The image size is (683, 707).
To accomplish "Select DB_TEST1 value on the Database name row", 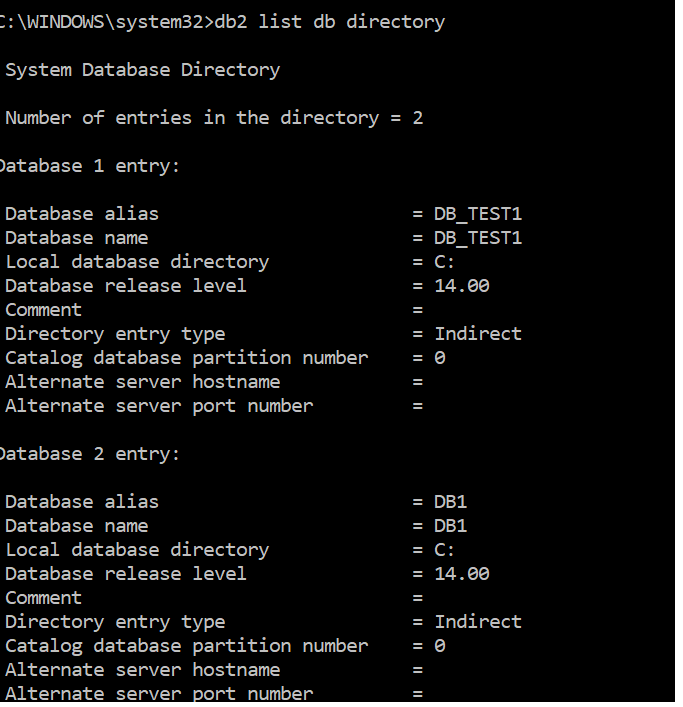I will point(478,238).
